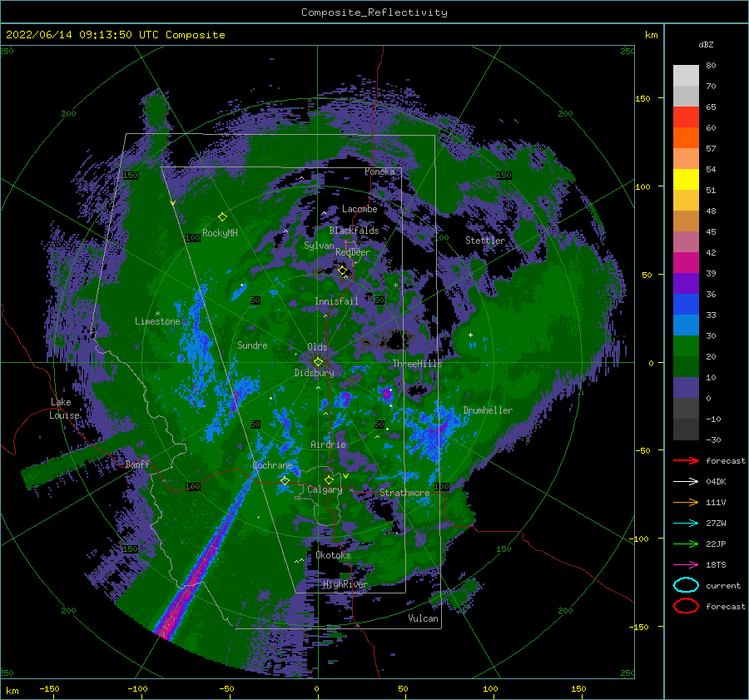Click the magenta 18TS arrow in legend
This screenshot has height=700, width=749.
coord(686,565)
